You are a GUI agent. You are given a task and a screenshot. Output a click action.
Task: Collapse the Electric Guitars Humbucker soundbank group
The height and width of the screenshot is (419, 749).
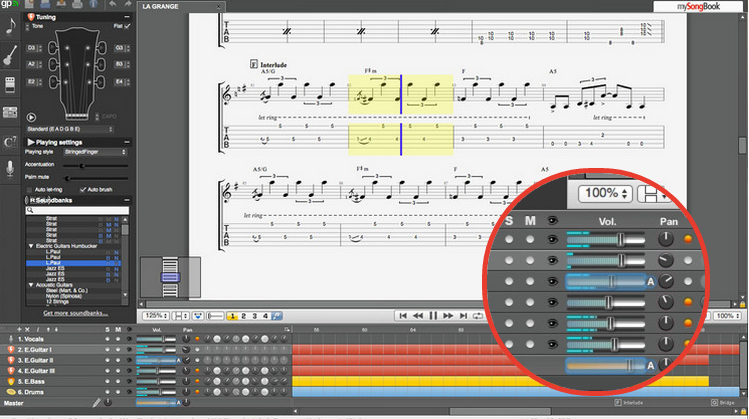point(30,245)
